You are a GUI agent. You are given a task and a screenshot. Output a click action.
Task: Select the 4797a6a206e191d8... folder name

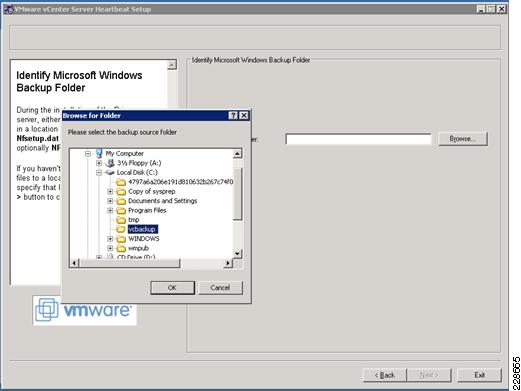point(180,182)
